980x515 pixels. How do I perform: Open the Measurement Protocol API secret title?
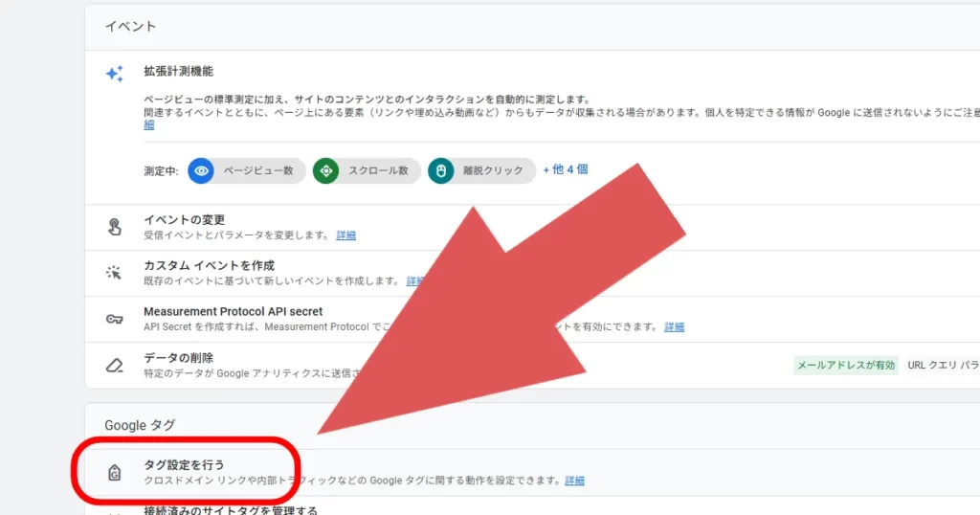tap(233, 311)
